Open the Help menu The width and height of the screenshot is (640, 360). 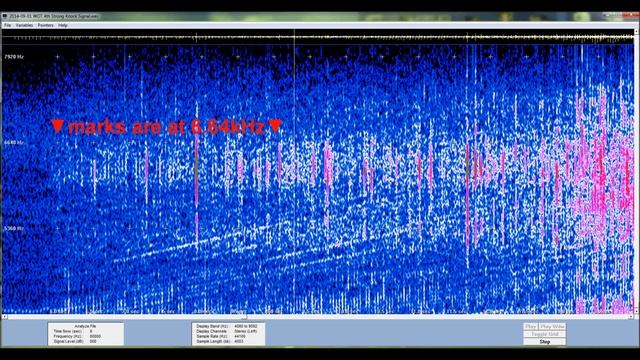tap(62, 25)
